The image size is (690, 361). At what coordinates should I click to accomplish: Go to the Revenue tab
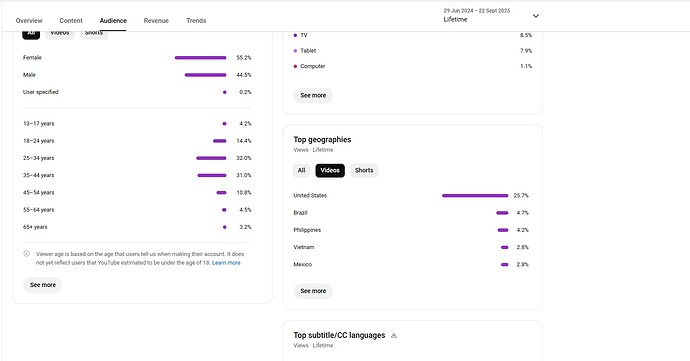point(156,21)
